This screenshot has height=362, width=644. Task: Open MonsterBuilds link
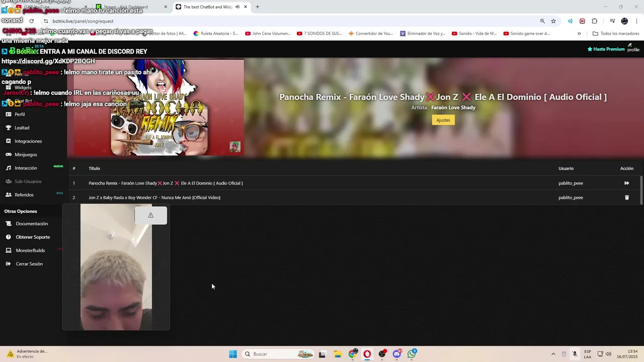(x=30, y=250)
